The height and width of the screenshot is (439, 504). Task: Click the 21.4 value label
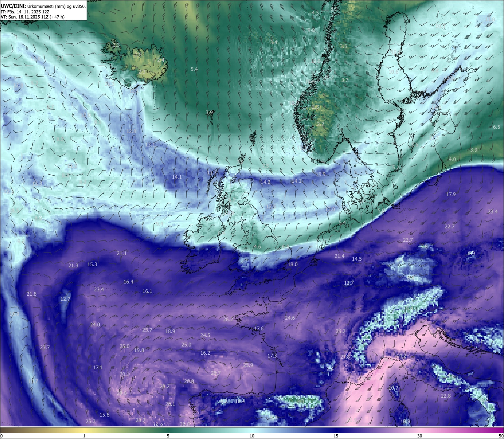click(339, 256)
